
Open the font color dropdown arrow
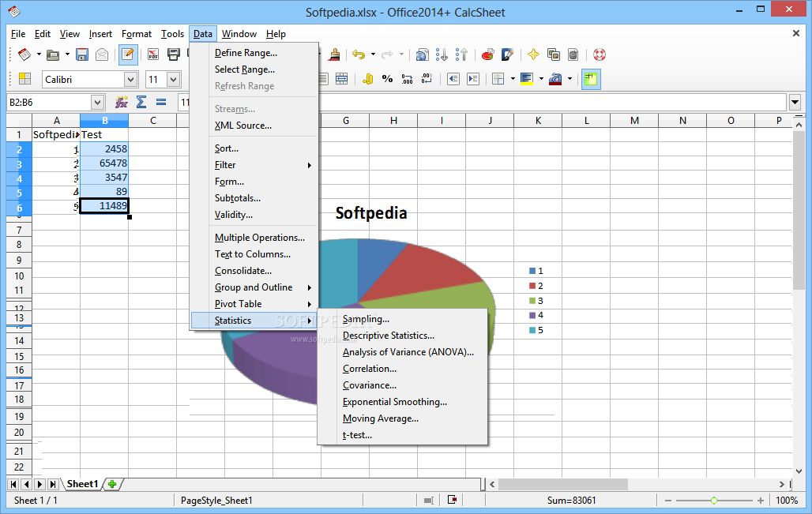[x=570, y=79]
